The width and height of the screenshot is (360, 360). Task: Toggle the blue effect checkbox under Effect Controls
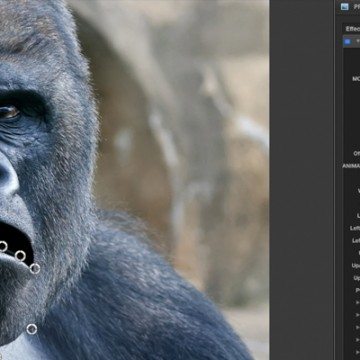tap(347, 42)
